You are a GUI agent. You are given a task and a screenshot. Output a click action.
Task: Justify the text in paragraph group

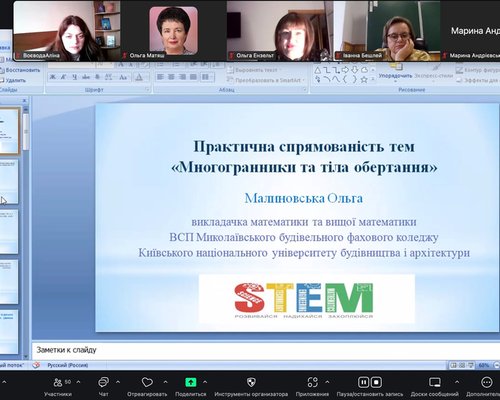click(193, 77)
